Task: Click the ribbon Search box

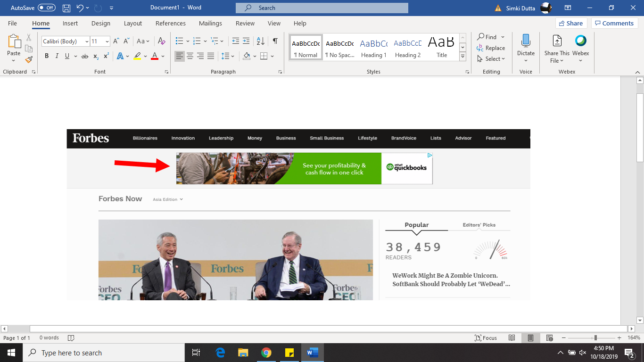Action: coord(322,8)
